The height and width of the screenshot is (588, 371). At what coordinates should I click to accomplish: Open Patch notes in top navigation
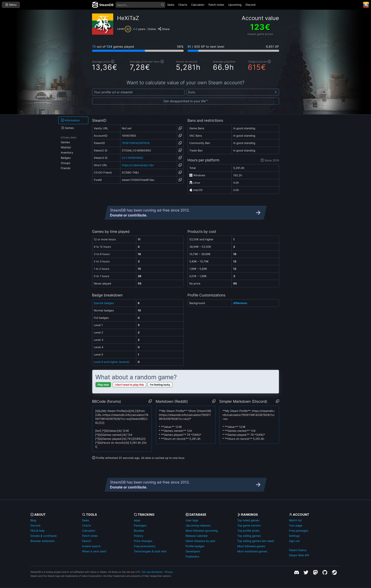(x=216, y=5)
